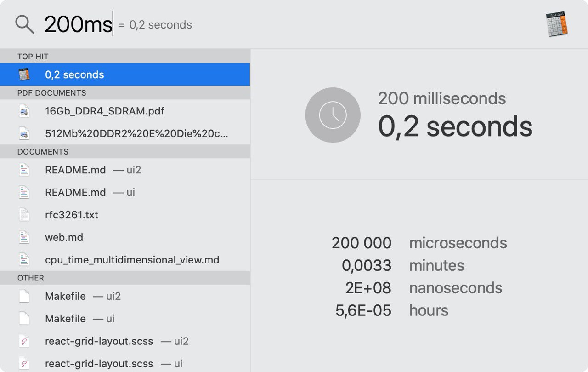Viewport: 588px width, 372px height.
Task: Click the 512Mb DDR2 PDF document icon
Action: coord(24,134)
